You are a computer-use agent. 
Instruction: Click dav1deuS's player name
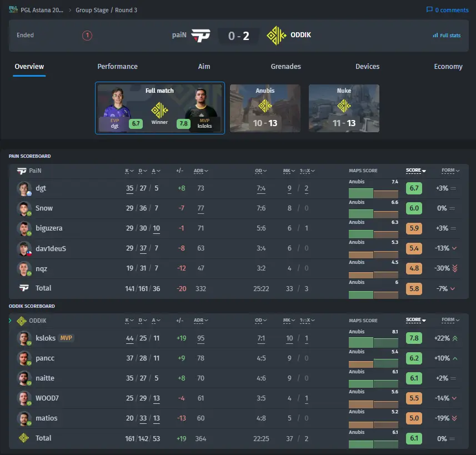point(51,248)
